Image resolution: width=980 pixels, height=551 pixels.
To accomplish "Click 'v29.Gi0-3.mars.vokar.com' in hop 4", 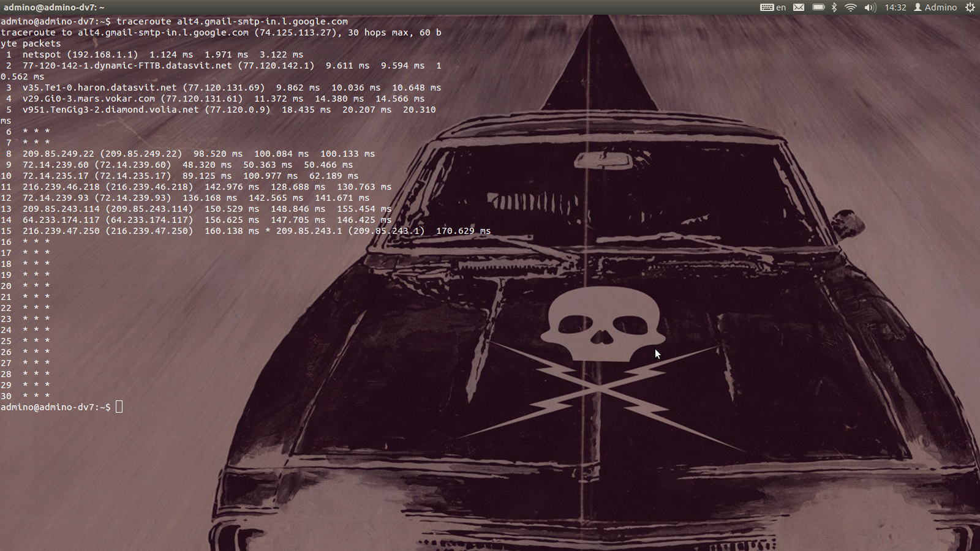I will 89,99.
